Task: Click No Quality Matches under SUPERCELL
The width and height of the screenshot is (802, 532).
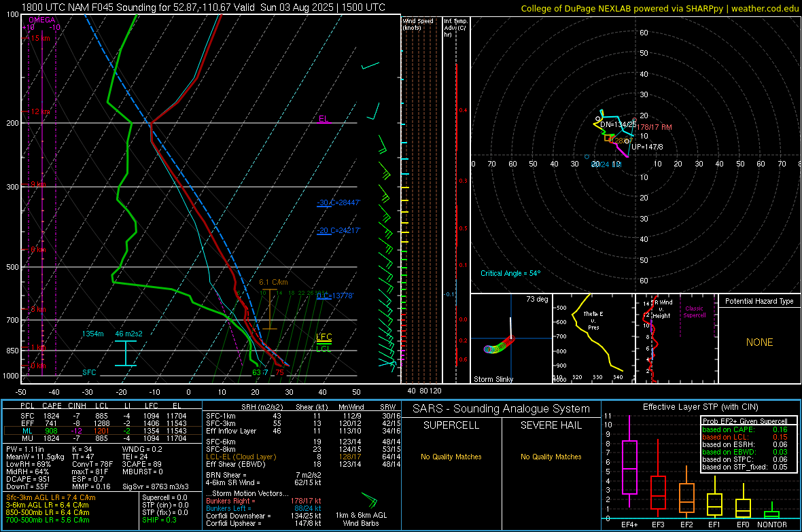Action: pos(451,457)
